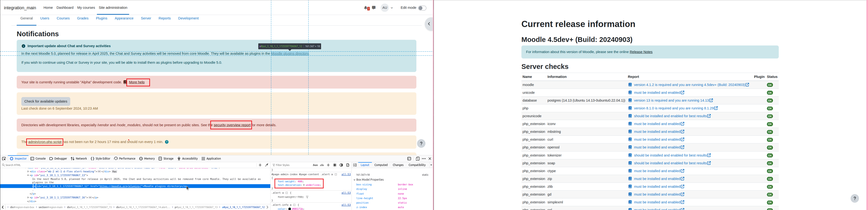Toggle the :hov pseudo-class panel
This screenshot has width=868, height=210.
point(315,165)
